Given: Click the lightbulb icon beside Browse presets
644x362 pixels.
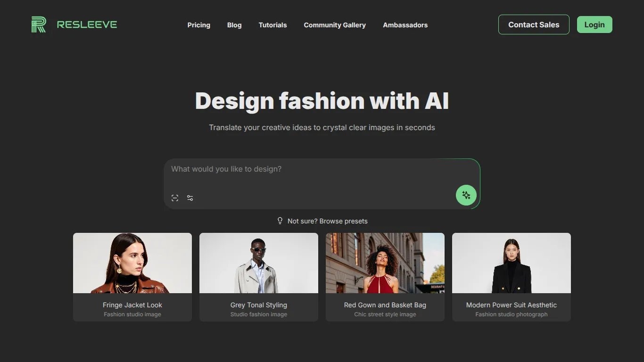Looking at the screenshot, I should 280,221.
